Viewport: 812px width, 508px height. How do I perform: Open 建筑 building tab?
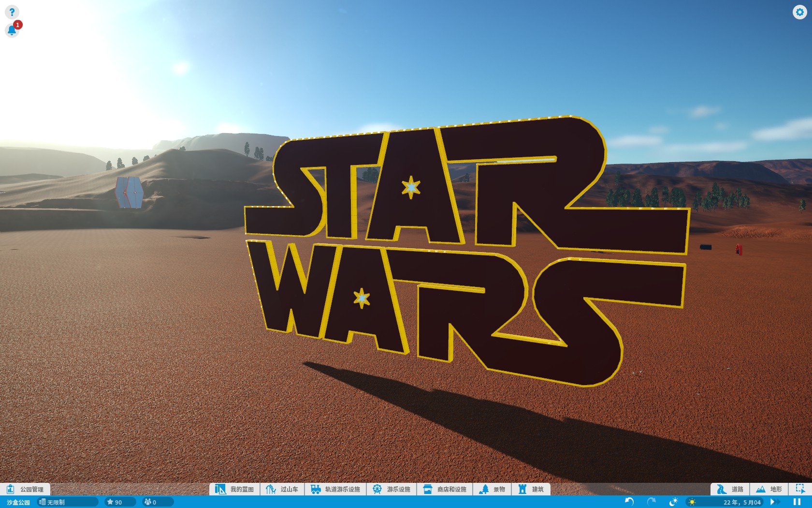coord(531,489)
